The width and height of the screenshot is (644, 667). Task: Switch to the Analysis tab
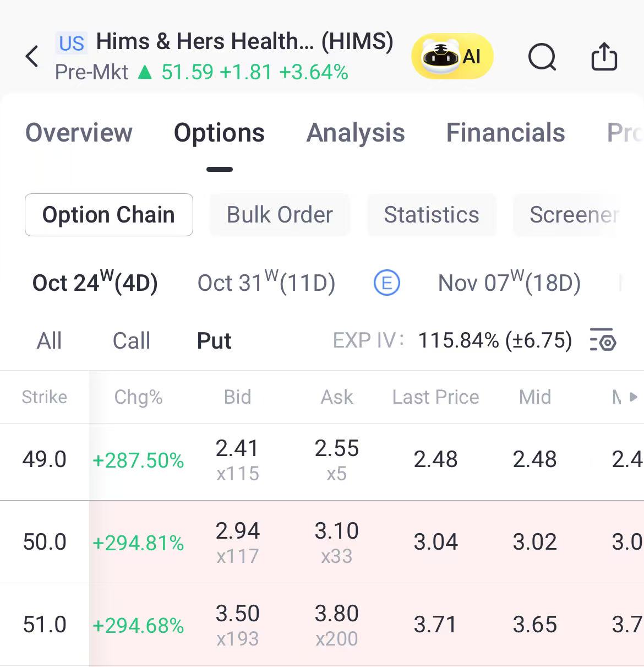click(356, 133)
